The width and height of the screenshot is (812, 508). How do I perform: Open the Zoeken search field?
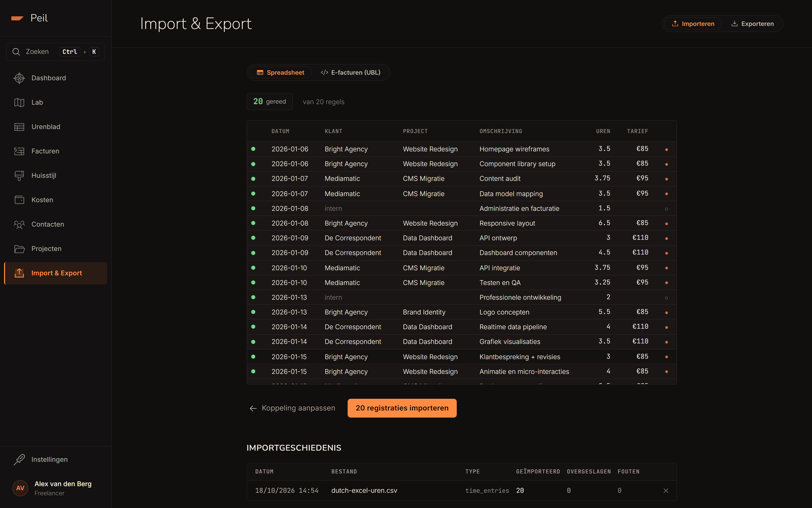point(56,52)
